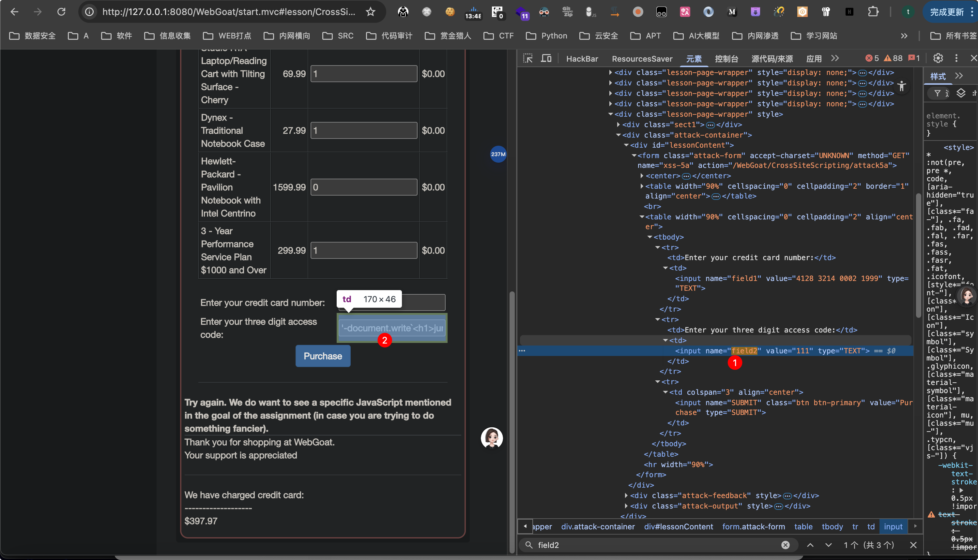Open the Git Zip extension
Viewport: 978px width, 560px height.
[567, 12]
